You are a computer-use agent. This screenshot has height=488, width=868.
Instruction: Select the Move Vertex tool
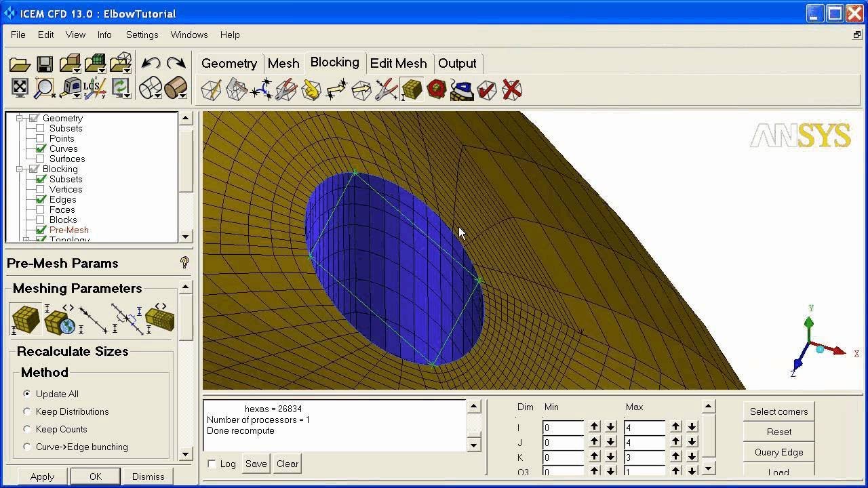click(x=336, y=90)
